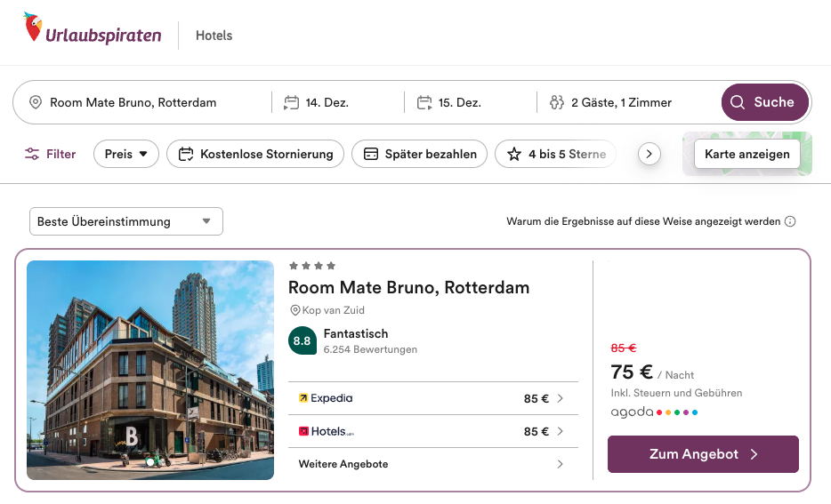Click the Zum Angebot button
Image resolution: width=831 pixels, height=504 pixels.
point(703,454)
